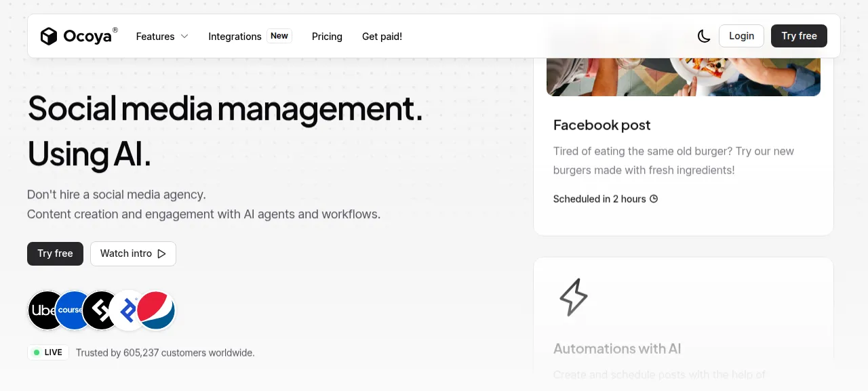Open the Integrations menu item
868x391 pixels.
[235, 37]
